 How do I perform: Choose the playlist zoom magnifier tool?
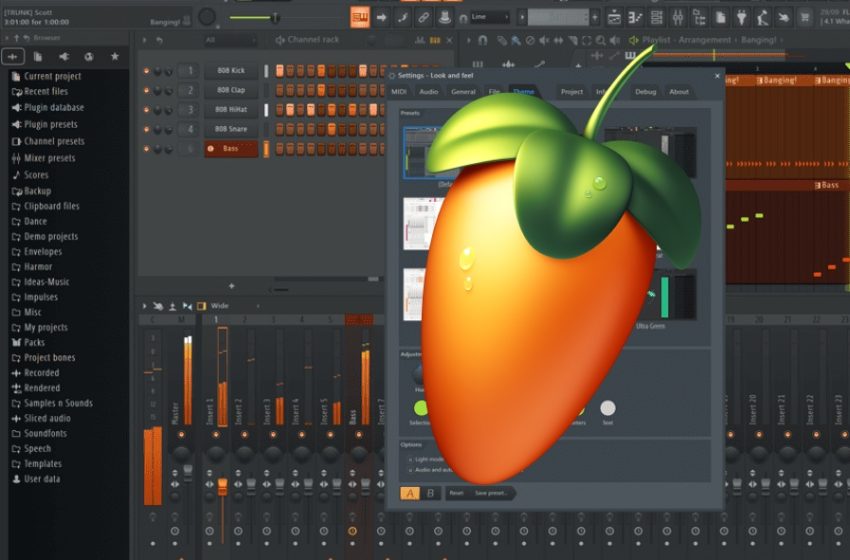601,40
